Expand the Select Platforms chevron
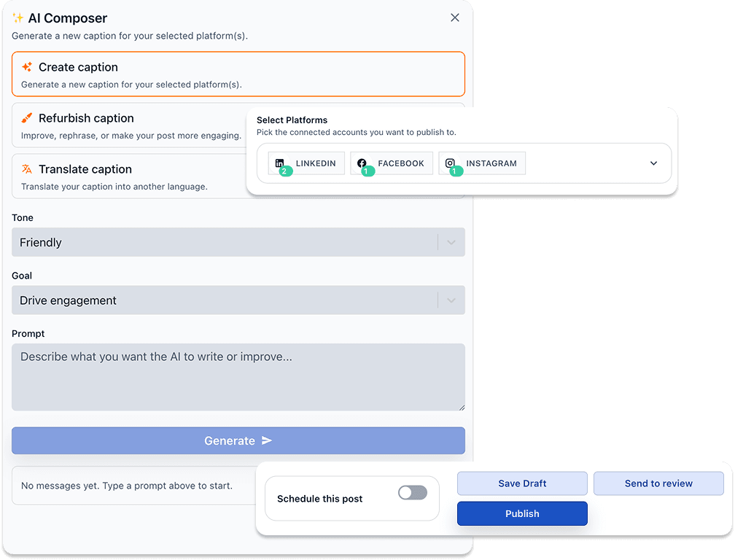This screenshot has height=560, width=735. click(653, 163)
